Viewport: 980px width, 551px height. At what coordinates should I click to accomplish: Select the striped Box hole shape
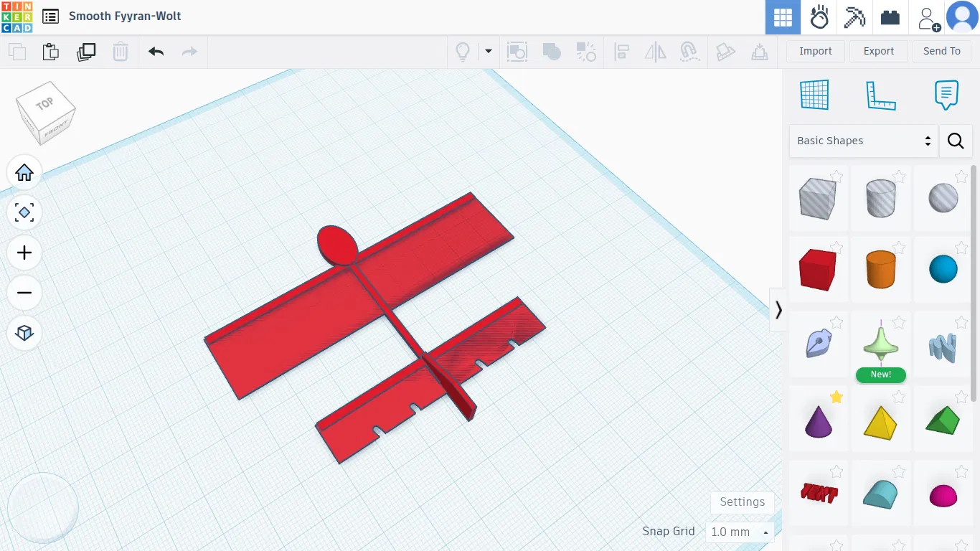pyautogui.click(x=818, y=198)
